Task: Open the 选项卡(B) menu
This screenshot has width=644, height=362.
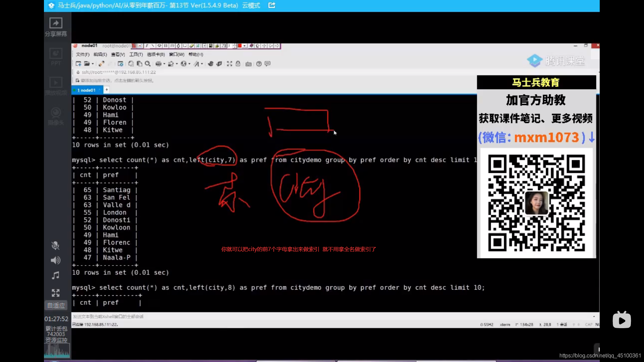Action: pos(156,54)
